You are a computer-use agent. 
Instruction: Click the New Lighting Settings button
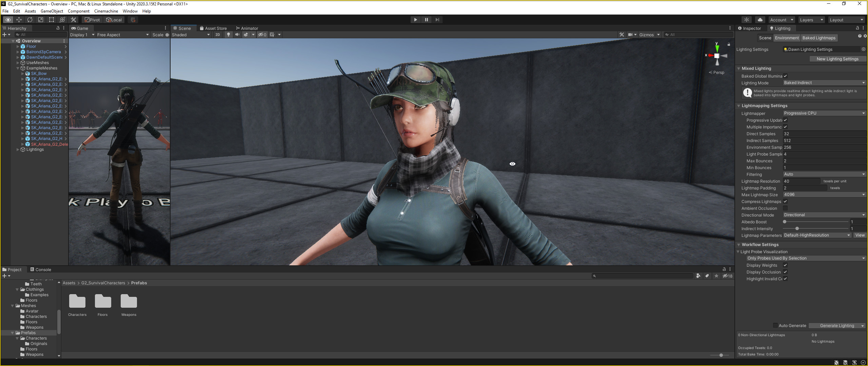pyautogui.click(x=837, y=59)
